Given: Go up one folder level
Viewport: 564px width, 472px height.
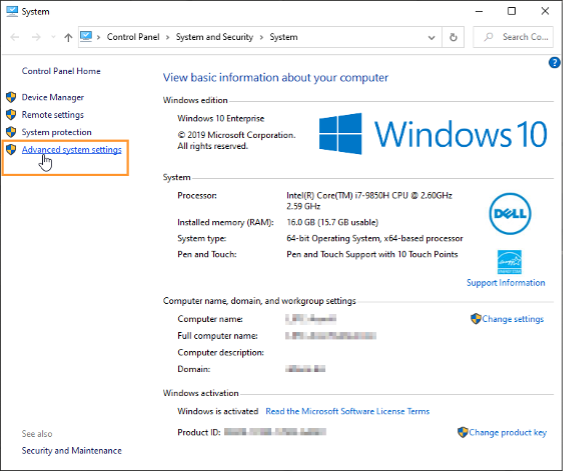Looking at the screenshot, I should [x=68, y=37].
